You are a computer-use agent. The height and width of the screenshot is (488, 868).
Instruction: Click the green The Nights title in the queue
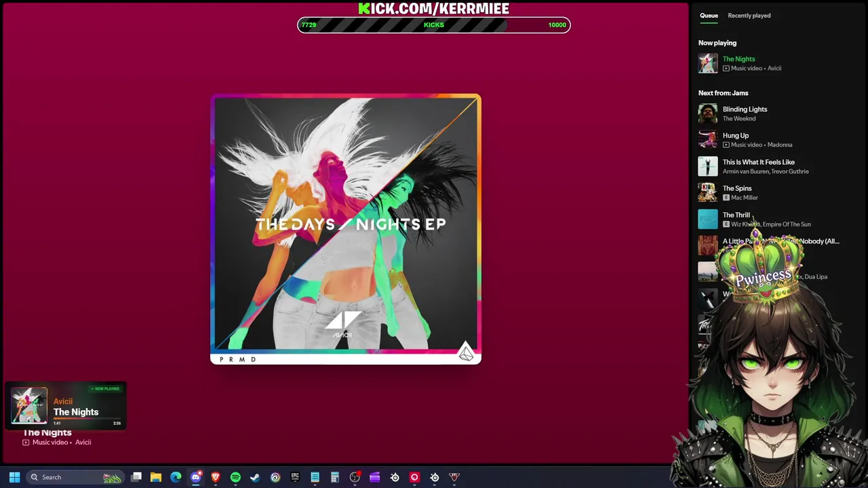tap(738, 59)
